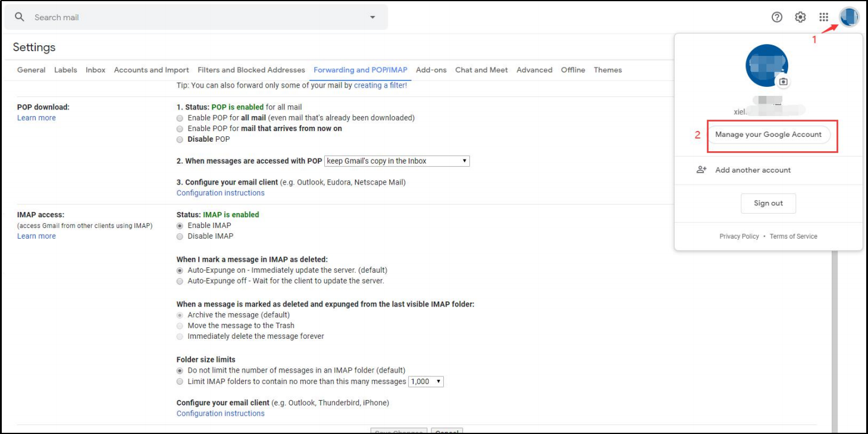The width and height of the screenshot is (868, 434).
Task: Click camera icon to change profile photo
Action: [x=784, y=82]
